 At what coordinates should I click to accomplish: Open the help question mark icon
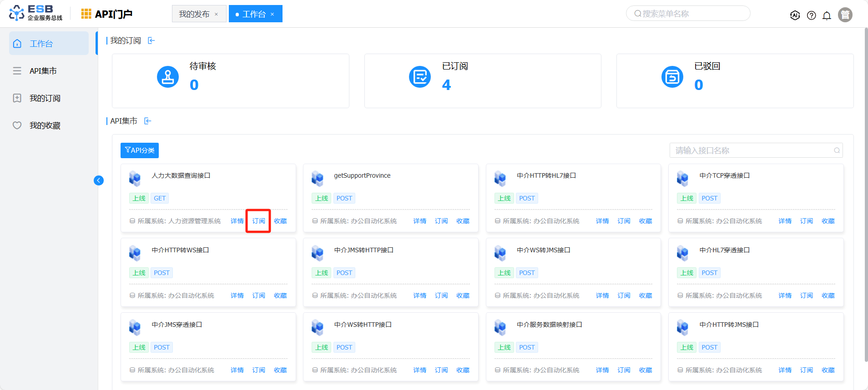coord(811,15)
